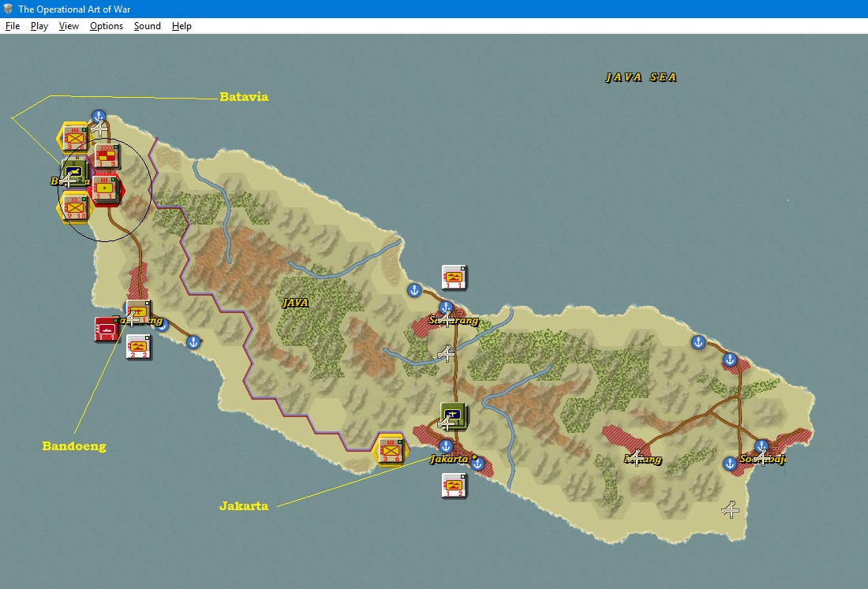Click the JAVA SEA map label

tap(641, 77)
